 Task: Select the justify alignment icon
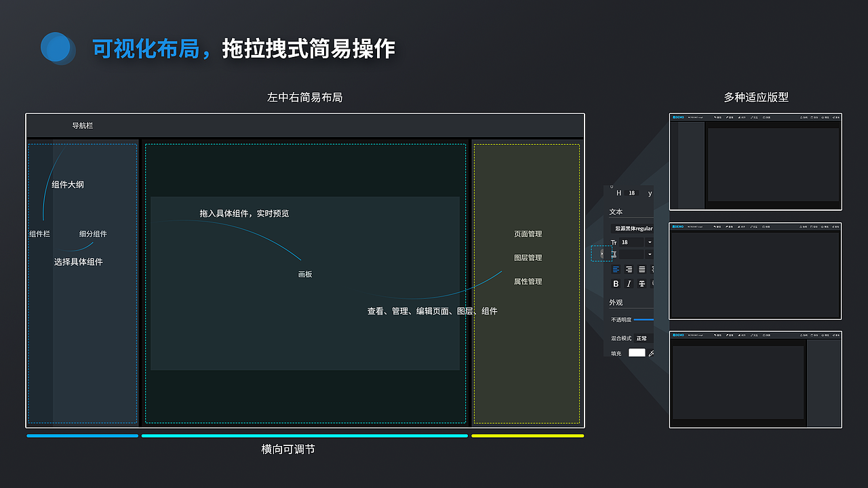coord(652,269)
